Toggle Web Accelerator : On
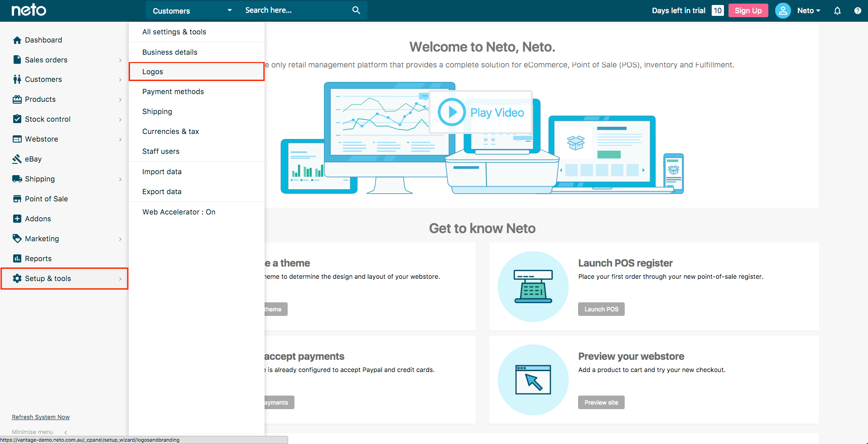The height and width of the screenshot is (444, 868). 197,212
